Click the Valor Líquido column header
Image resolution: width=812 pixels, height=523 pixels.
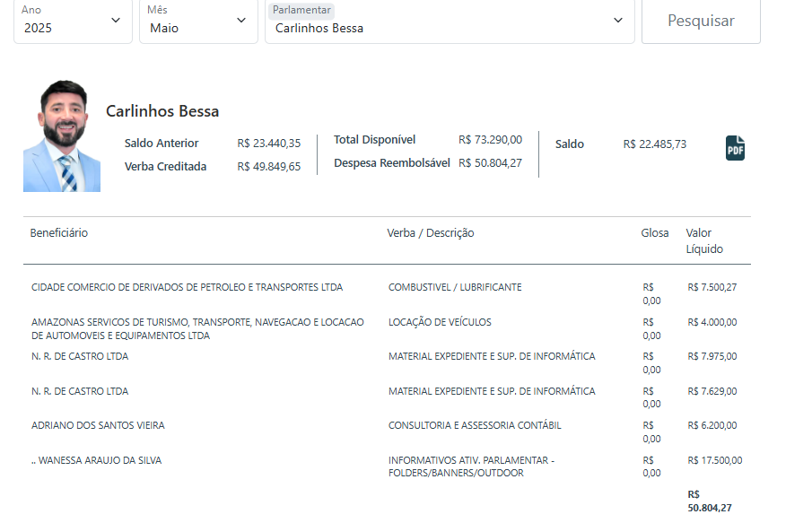704,240
